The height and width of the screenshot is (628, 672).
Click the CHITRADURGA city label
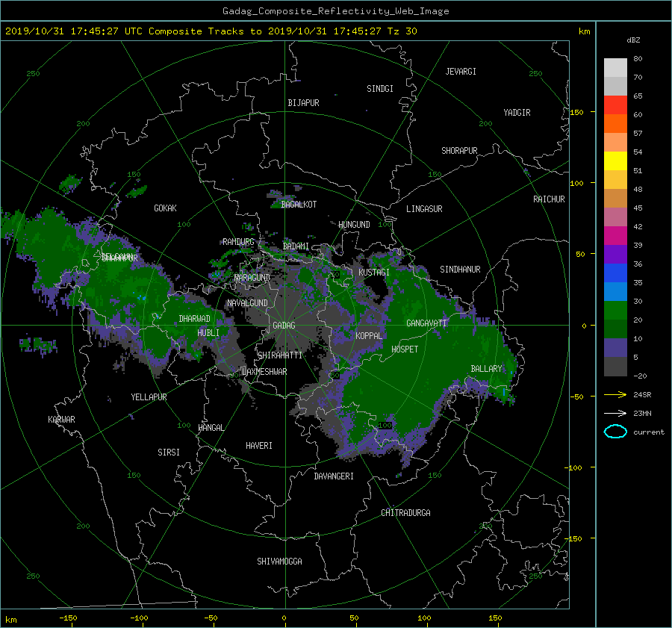(405, 513)
